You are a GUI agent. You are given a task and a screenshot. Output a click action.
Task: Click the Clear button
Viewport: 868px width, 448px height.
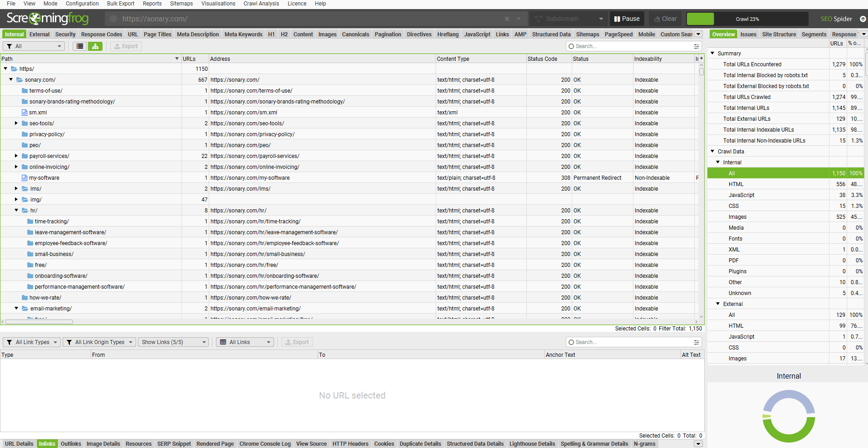[665, 19]
